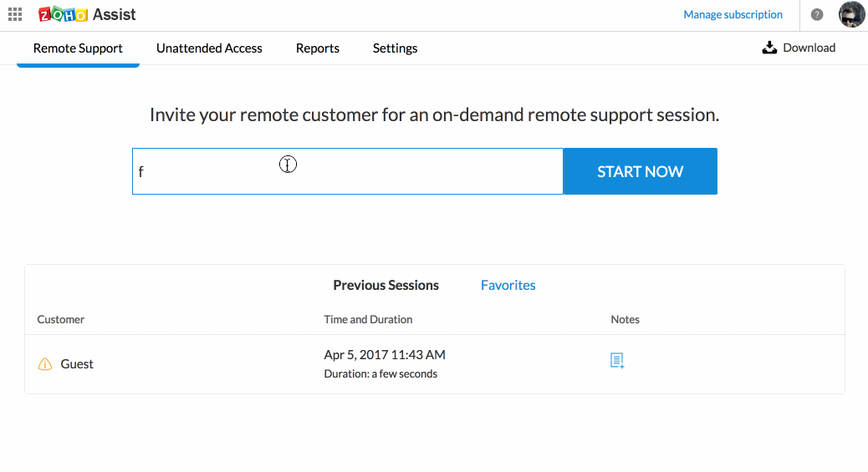Screen dimensions: 868x472
Task: Go to the Unattended Access tab
Action: [209, 48]
